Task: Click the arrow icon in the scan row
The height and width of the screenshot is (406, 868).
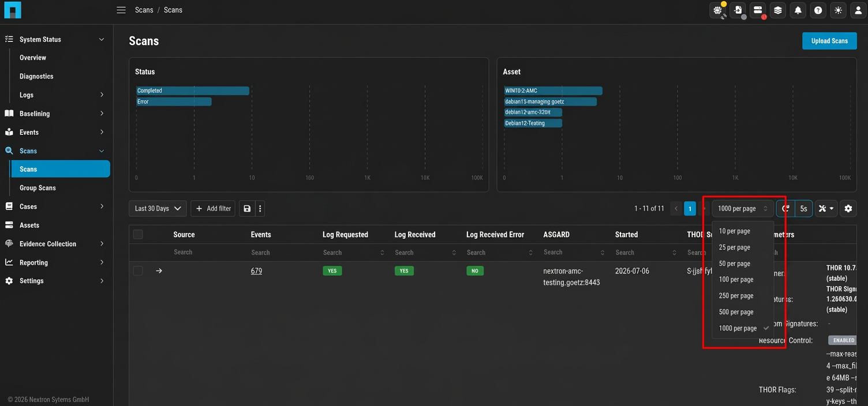Action: (x=159, y=270)
